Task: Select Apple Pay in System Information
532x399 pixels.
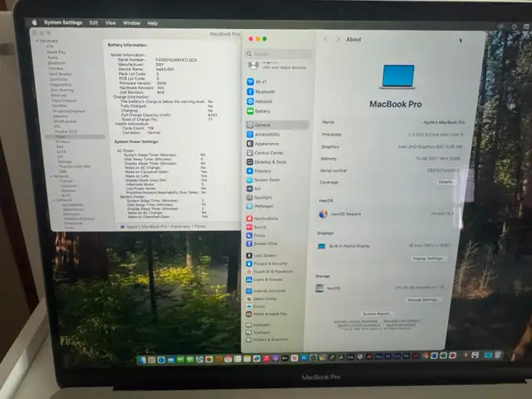Action: coord(56,52)
